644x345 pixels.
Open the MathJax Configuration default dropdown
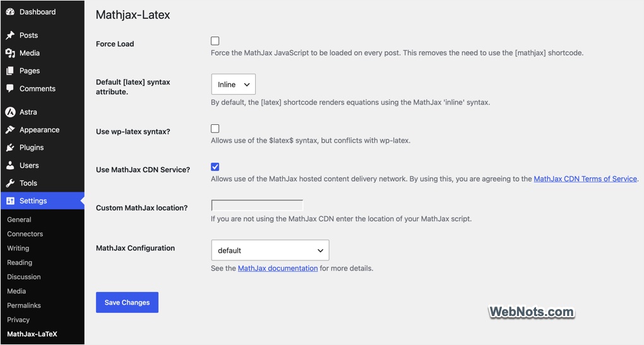coord(270,250)
